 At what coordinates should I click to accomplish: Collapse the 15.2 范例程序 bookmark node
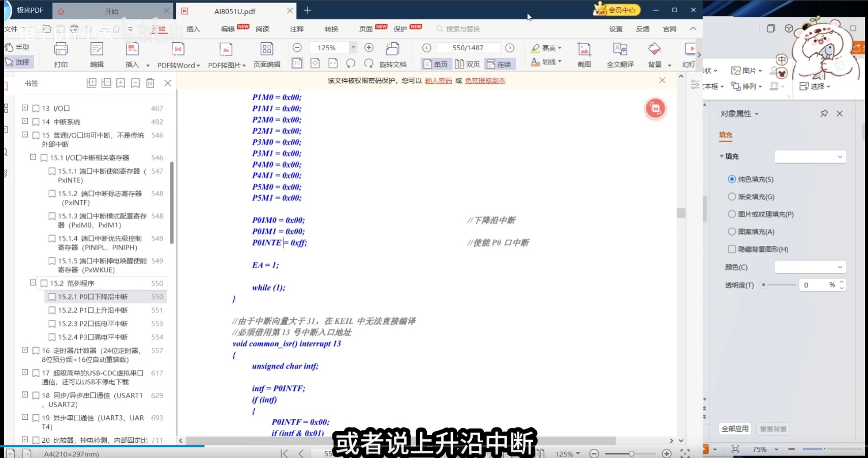point(33,283)
